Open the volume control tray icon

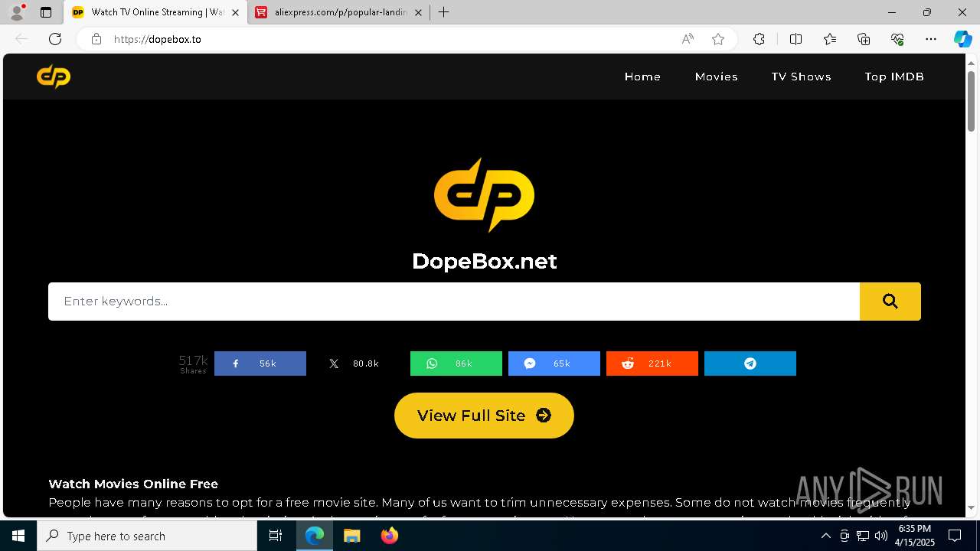[x=880, y=536]
